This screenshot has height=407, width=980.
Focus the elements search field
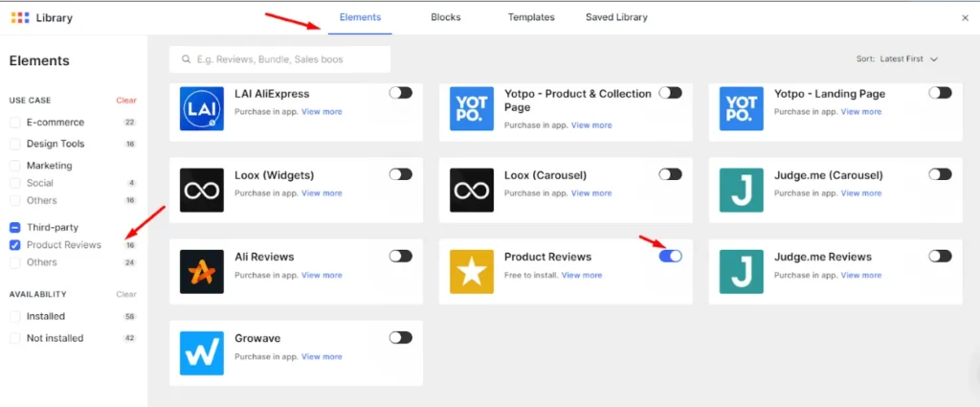click(x=280, y=59)
